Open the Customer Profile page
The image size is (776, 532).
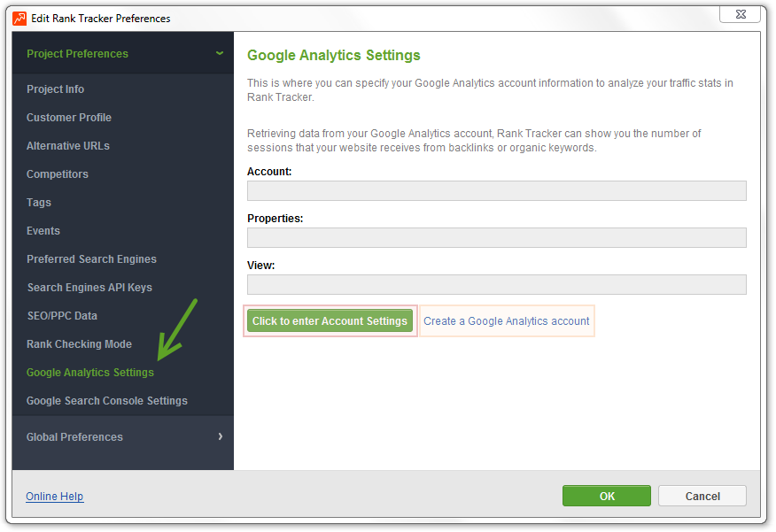point(69,118)
